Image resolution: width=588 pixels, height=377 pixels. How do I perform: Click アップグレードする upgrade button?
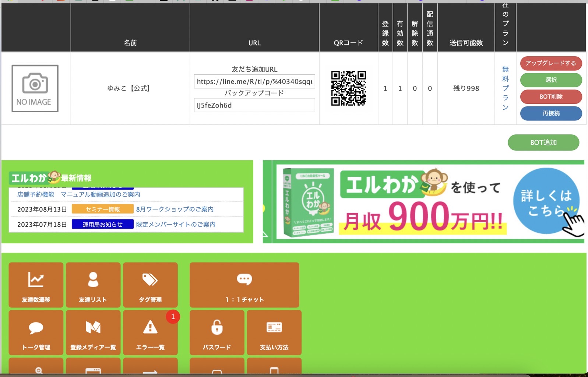click(551, 63)
